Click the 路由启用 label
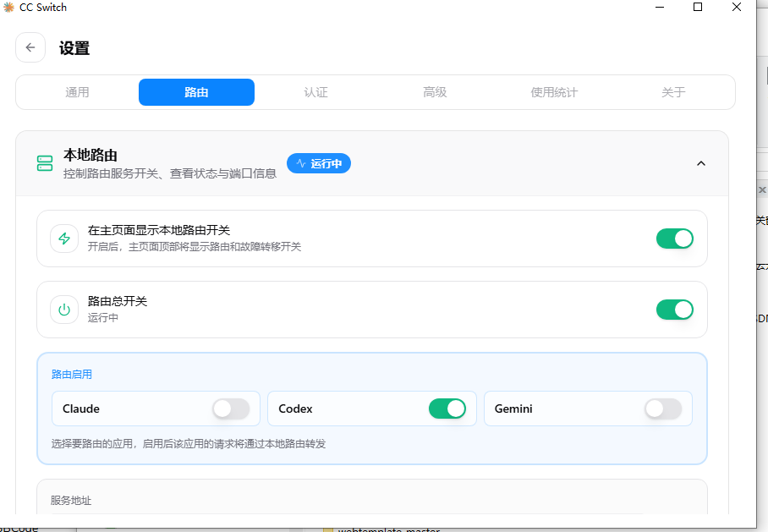The height and width of the screenshot is (532, 768). tap(72, 375)
